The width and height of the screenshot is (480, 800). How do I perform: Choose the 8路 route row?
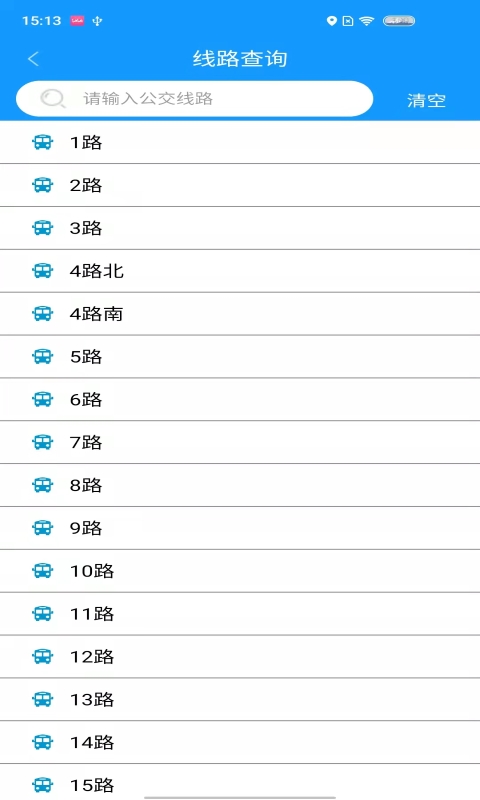pyautogui.click(x=240, y=485)
